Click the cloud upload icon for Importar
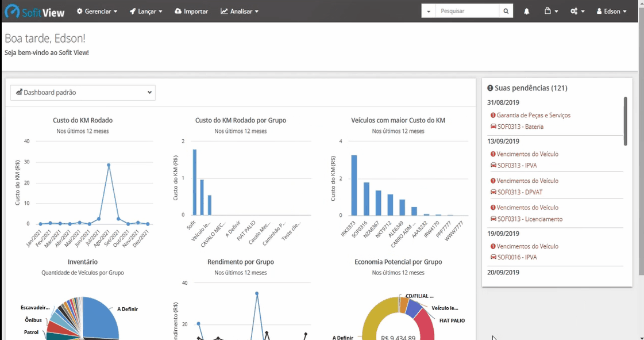 pyautogui.click(x=178, y=11)
